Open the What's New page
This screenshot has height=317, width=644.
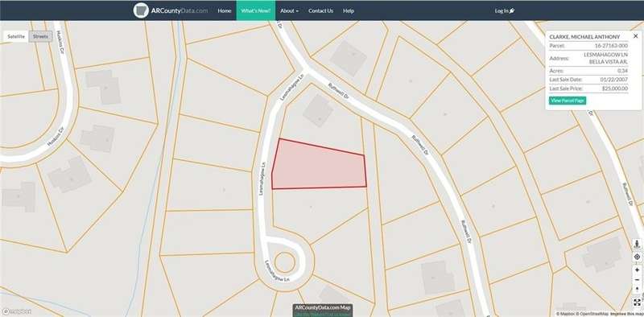255,10
